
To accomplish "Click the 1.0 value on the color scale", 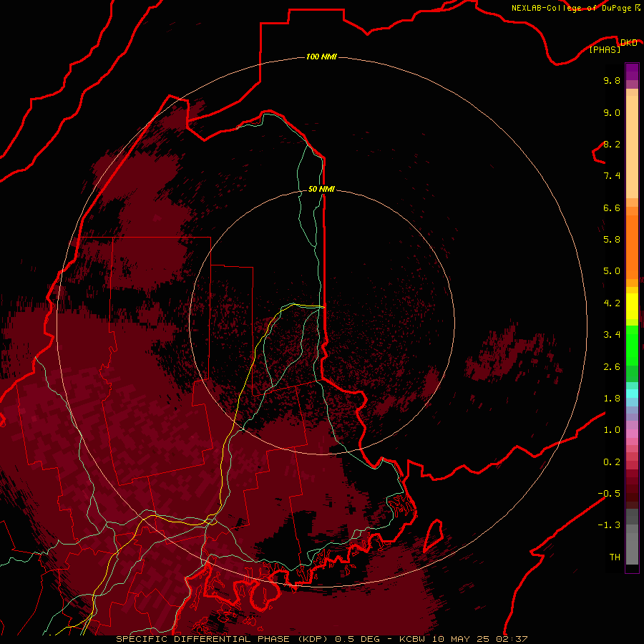I will click(612, 430).
